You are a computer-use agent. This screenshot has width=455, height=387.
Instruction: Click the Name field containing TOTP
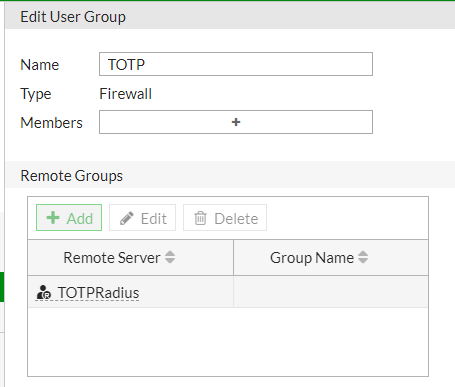click(236, 64)
